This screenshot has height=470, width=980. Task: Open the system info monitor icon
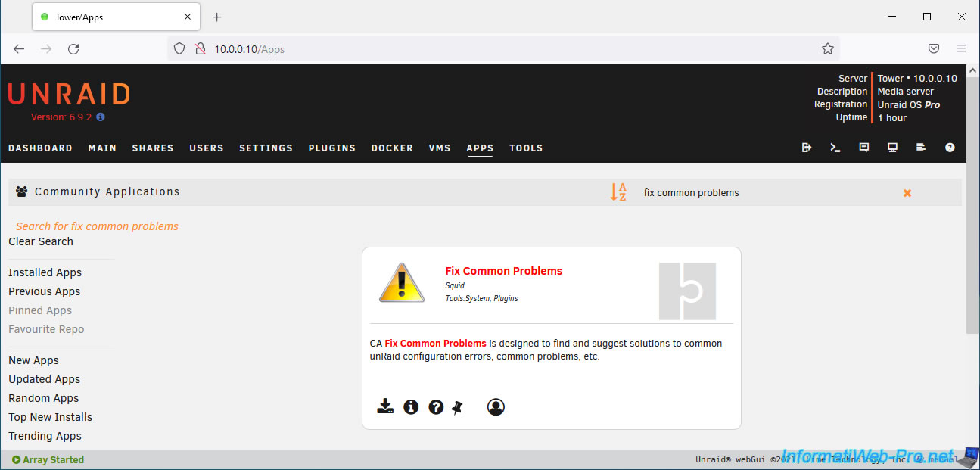click(x=892, y=148)
